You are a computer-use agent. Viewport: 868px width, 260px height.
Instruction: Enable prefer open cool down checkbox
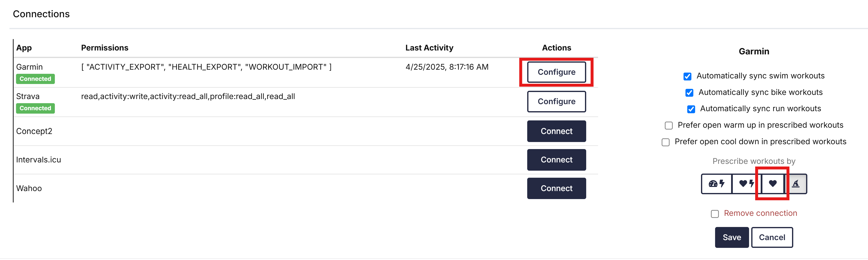666,142
